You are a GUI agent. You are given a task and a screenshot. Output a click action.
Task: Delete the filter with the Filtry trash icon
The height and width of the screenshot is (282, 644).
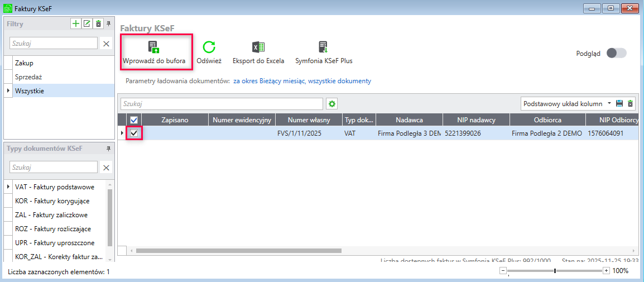point(98,23)
